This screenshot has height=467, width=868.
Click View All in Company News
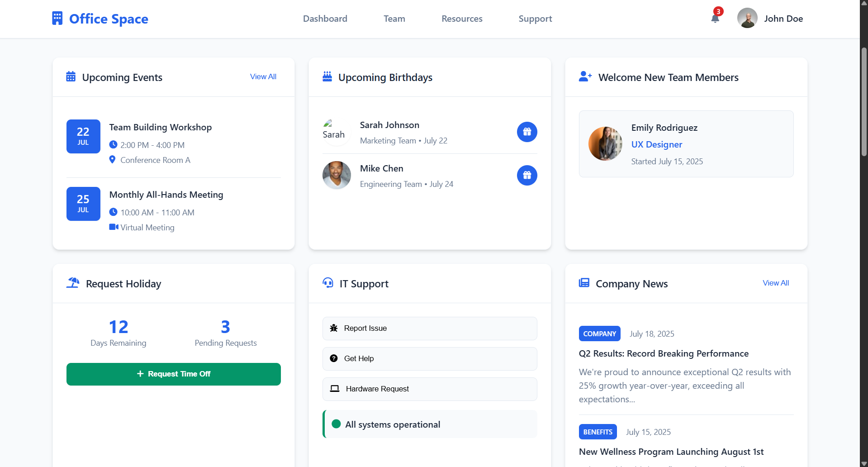coord(776,283)
